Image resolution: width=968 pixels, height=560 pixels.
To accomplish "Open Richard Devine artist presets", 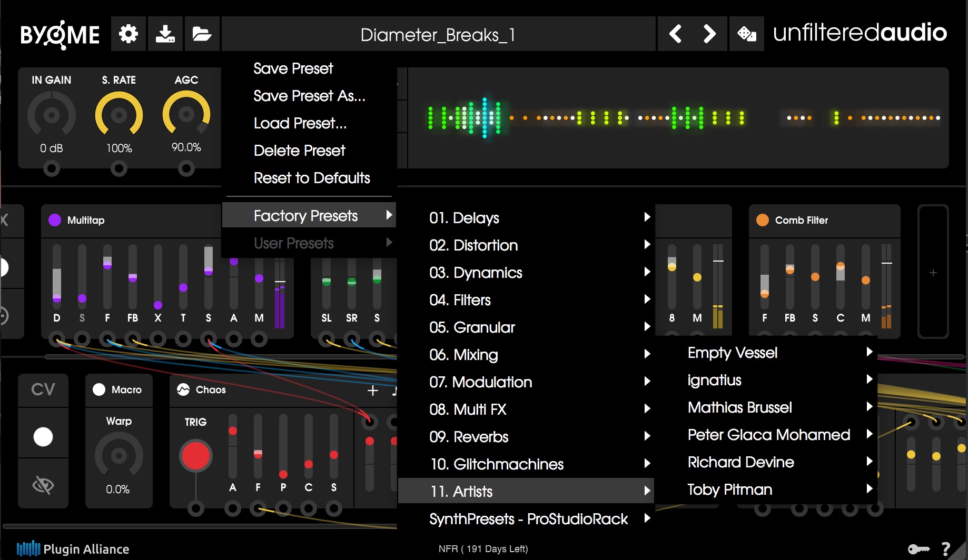I will [x=766, y=462].
